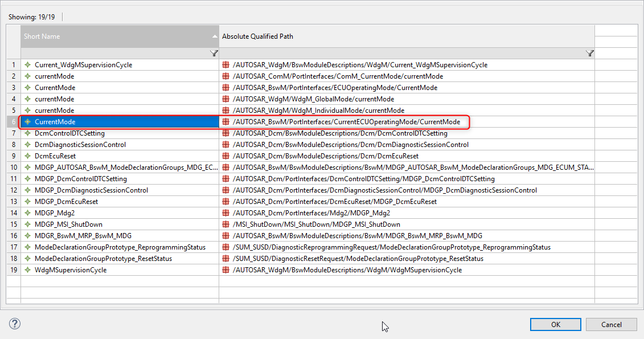
Task: Select Current_WdgMSupervisionCycle short name
Action: (x=83, y=65)
